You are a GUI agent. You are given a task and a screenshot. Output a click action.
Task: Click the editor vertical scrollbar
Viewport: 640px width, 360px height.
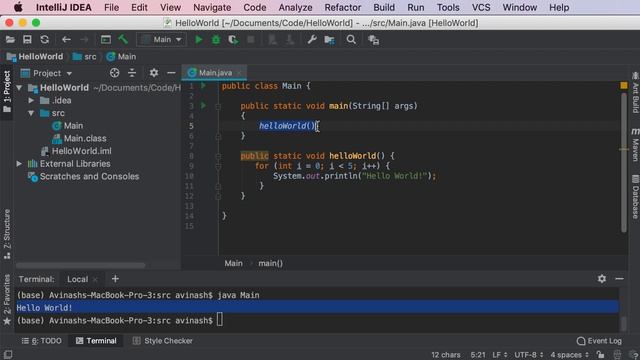pyautogui.click(x=624, y=162)
